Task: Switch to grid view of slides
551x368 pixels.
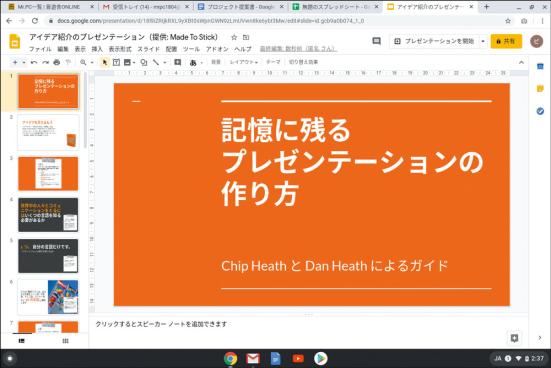Action: [65, 341]
